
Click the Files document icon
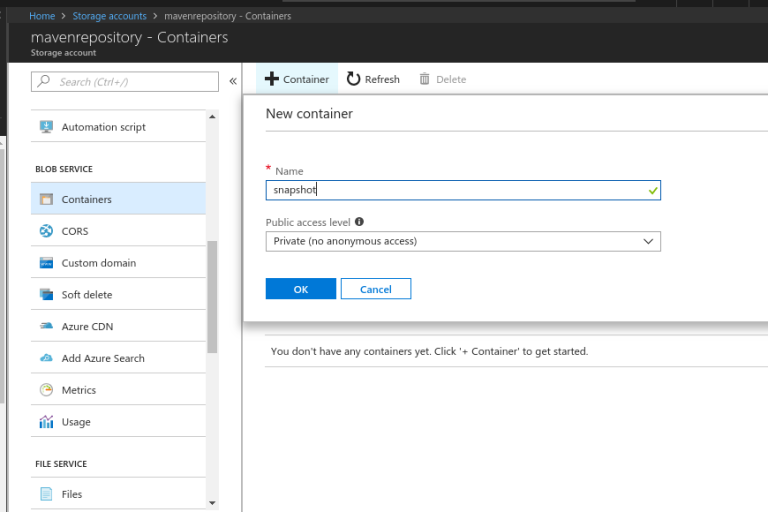47,494
